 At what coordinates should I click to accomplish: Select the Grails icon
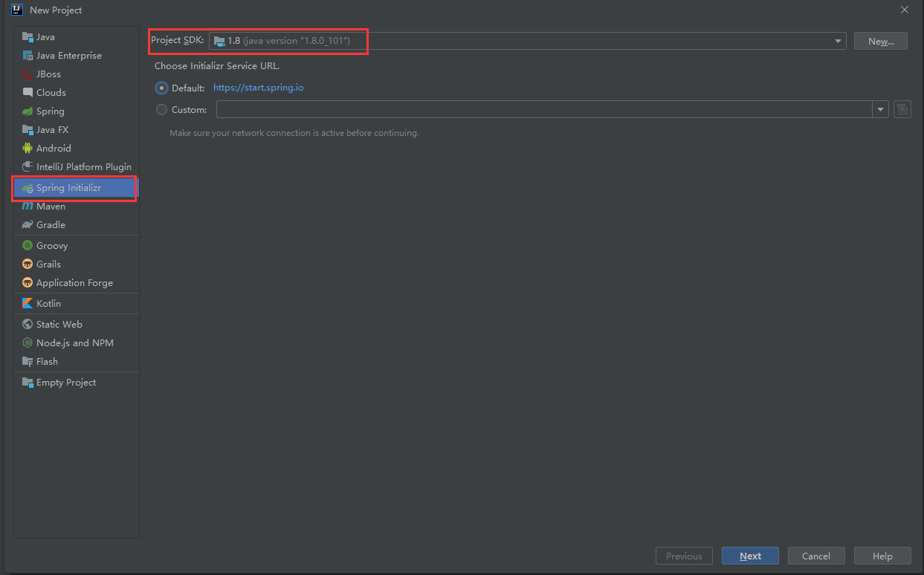coord(28,264)
